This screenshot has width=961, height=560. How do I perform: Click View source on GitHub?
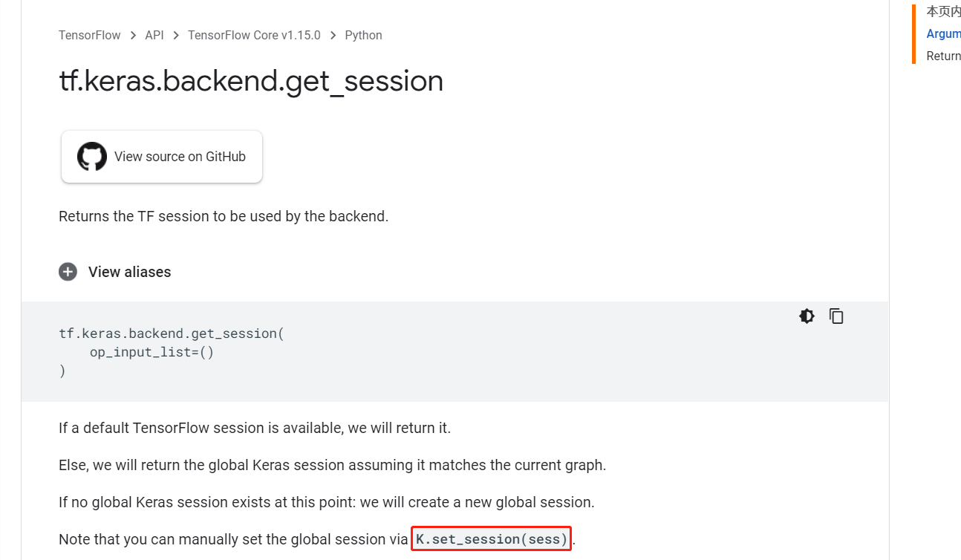coord(180,157)
